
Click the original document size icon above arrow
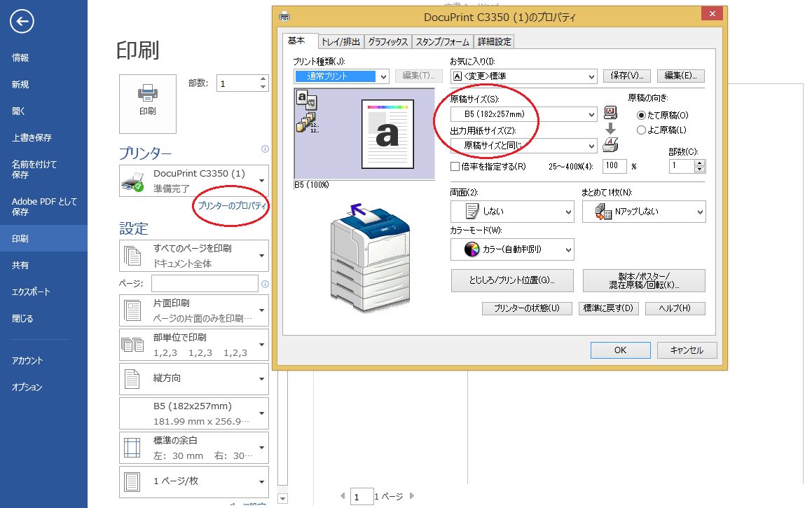[610, 113]
